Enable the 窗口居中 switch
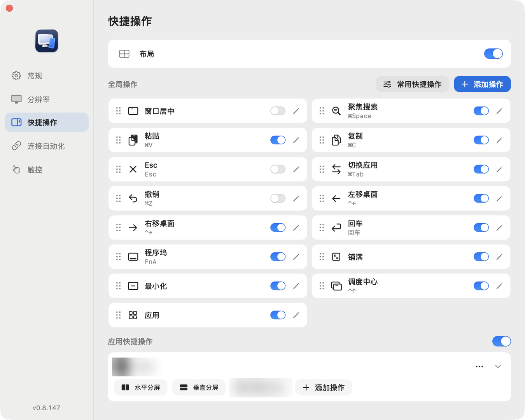Viewport: 525px width, 420px height. (278, 111)
